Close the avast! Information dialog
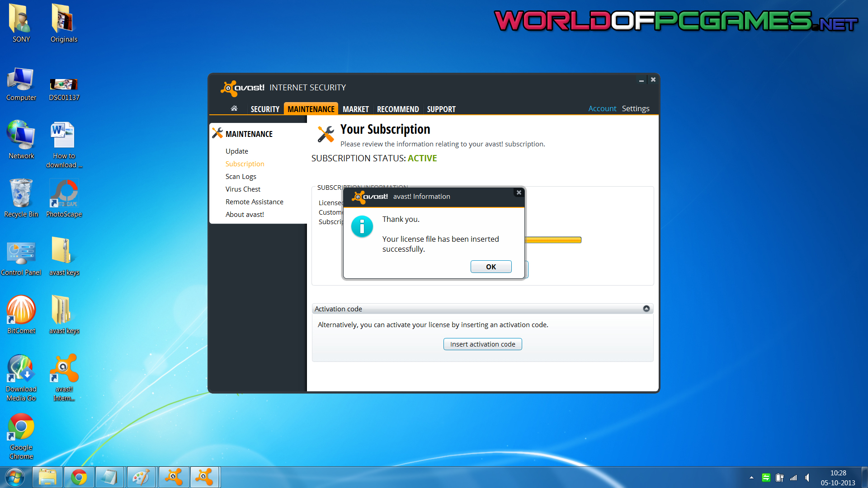868x488 pixels. [x=519, y=192]
